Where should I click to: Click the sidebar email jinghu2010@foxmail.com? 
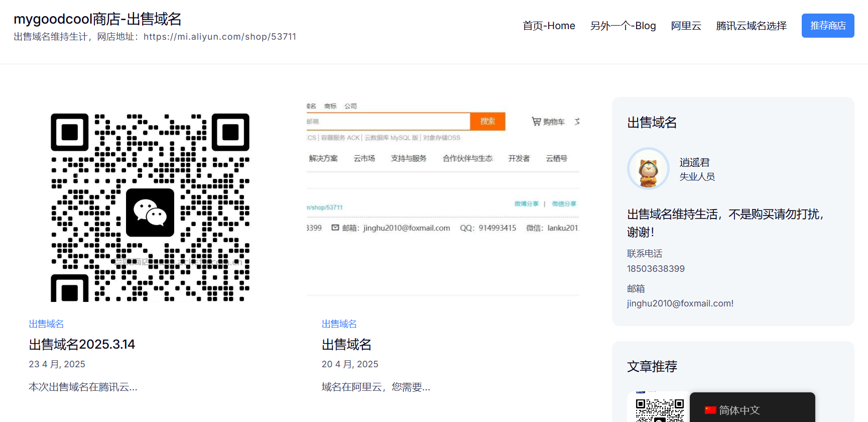point(680,303)
